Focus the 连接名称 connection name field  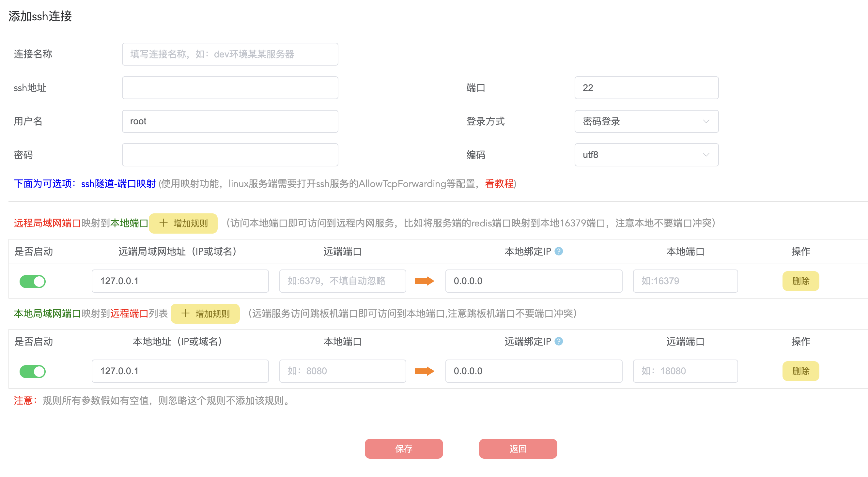point(230,54)
